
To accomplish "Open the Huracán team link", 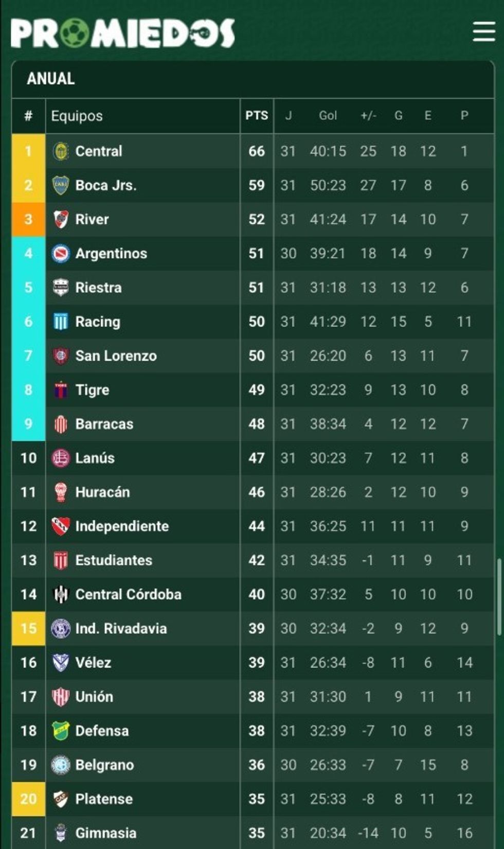I will coord(102,492).
